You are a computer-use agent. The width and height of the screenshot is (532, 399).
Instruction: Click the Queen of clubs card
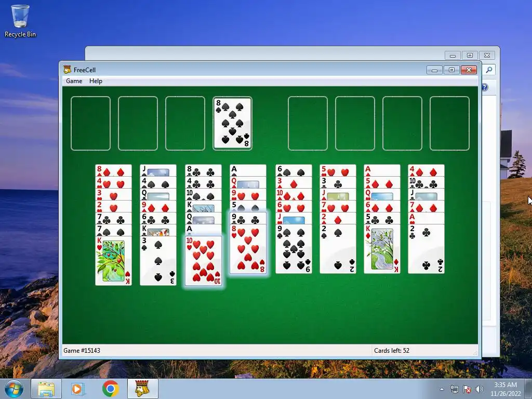pyautogui.click(x=158, y=194)
